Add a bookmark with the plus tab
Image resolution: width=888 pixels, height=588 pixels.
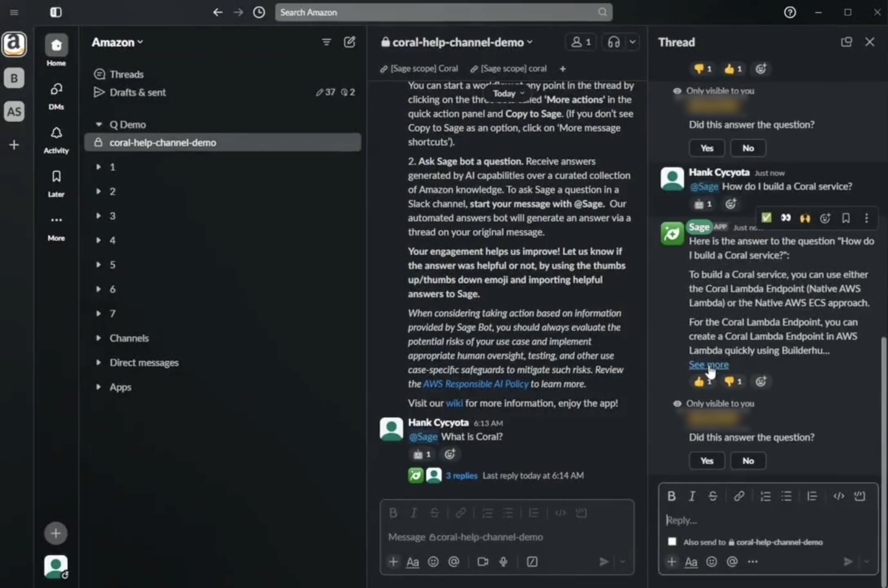click(x=563, y=69)
